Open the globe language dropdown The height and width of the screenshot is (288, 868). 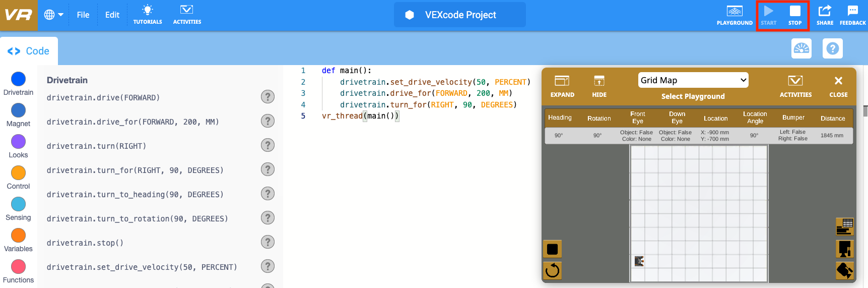point(53,15)
